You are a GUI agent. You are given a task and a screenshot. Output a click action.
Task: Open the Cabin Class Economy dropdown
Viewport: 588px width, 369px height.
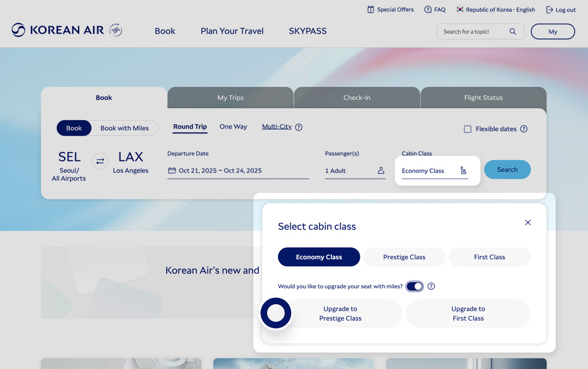(x=435, y=171)
